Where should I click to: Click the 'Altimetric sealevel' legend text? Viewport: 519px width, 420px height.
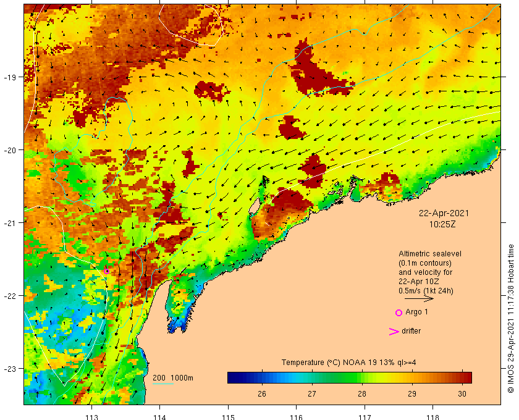[429, 254]
